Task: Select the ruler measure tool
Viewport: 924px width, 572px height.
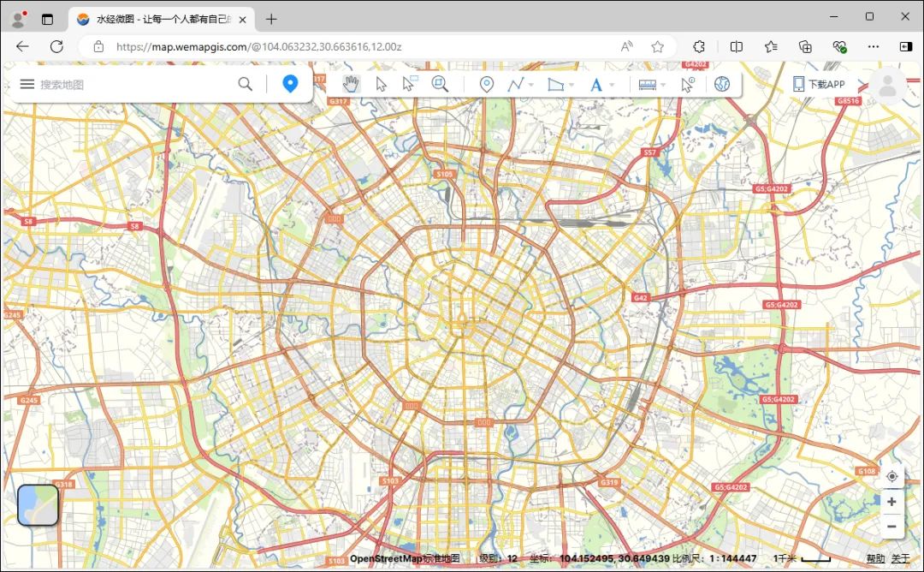Action: coord(647,85)
